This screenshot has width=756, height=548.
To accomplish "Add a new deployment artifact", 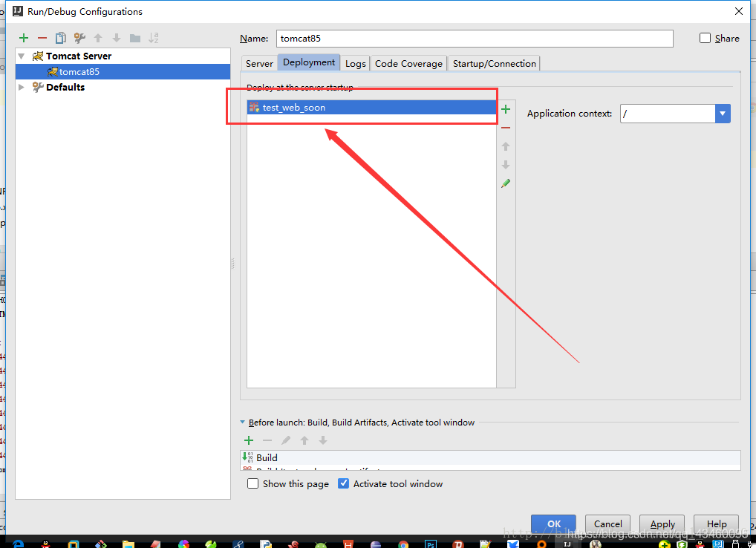I will (x=506, y=109).
